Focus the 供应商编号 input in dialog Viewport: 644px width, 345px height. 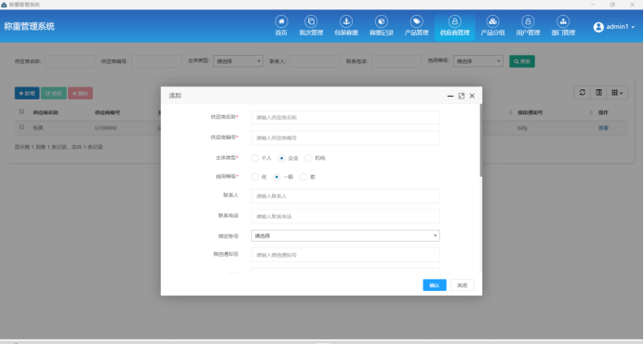(x=345, y=138)
